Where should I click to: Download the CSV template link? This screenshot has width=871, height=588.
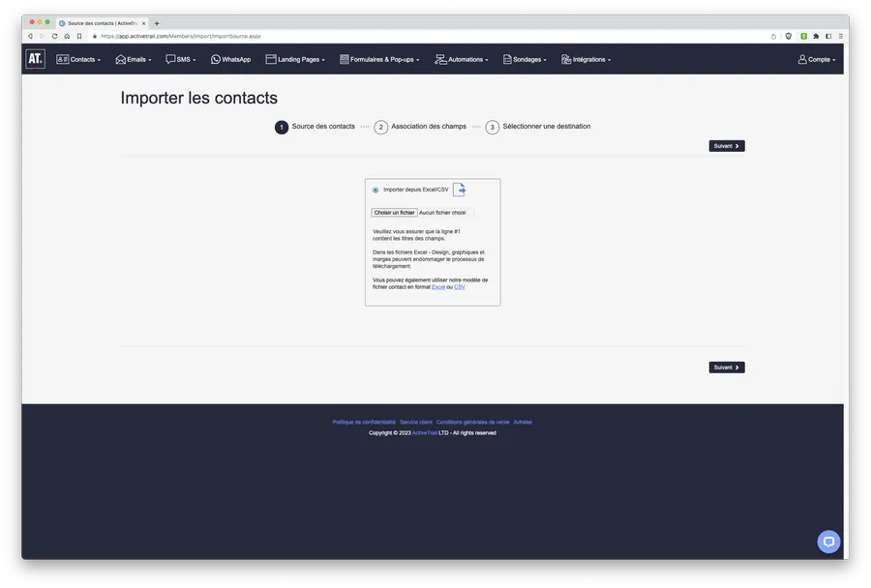(x=460, y=287)
